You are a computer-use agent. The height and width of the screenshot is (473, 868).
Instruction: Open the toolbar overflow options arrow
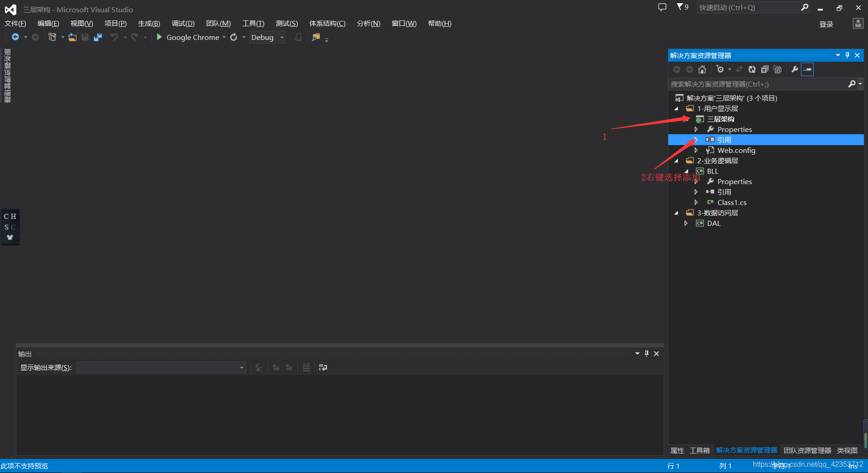pyautogui.click(x=327, y=40)
